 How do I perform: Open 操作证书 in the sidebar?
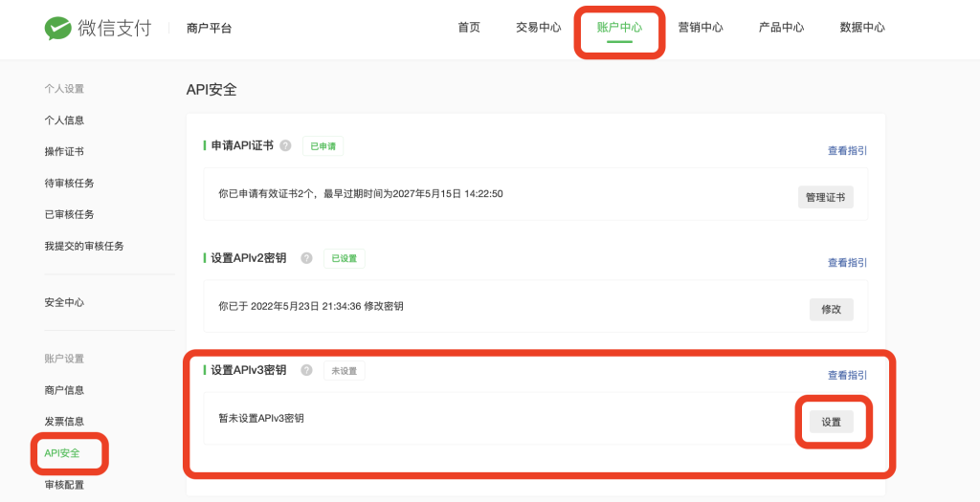click(64, 152)
